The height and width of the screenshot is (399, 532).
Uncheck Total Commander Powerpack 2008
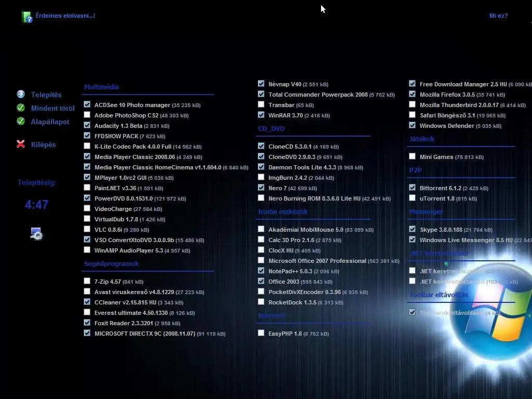[261, 94]
